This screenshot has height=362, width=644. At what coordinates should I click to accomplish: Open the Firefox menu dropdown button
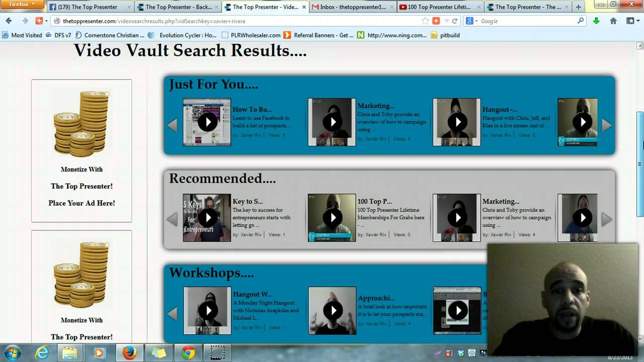click(22, 5)
